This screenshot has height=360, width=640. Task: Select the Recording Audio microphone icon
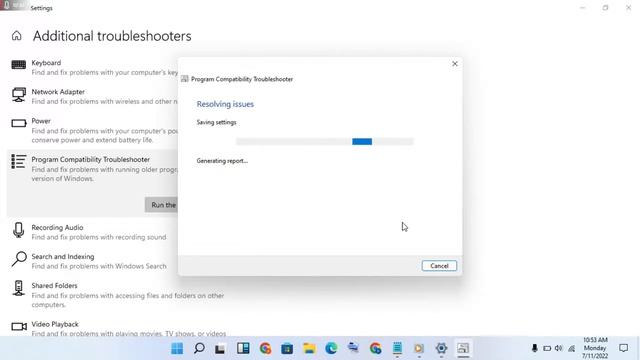pos(18,230)
